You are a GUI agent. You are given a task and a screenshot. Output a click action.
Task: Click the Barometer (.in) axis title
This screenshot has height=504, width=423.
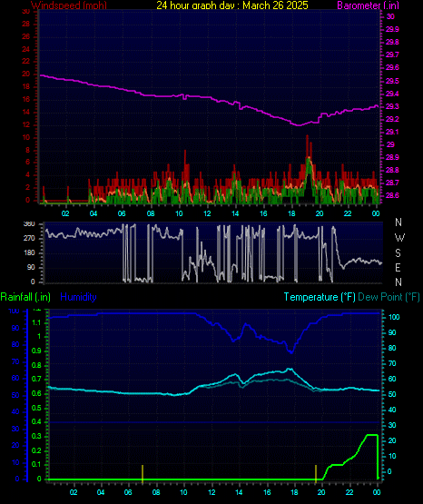pyautogui.click(x=368, y=5)
